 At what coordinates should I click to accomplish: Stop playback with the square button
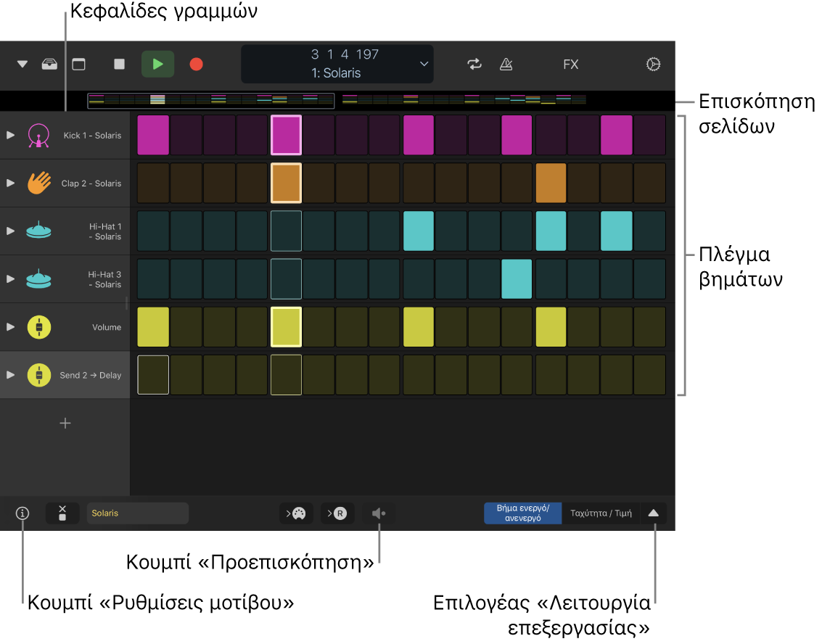[x=120, y=64]
